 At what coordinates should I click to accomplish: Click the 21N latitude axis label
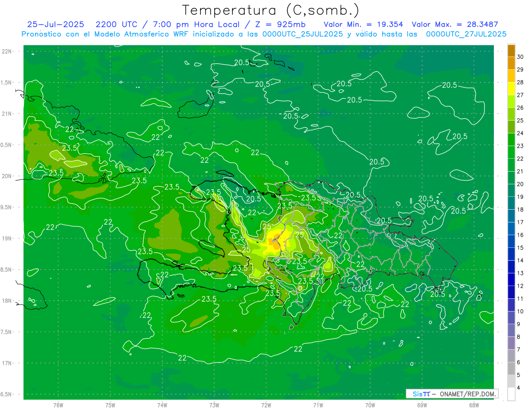[x=7, y=114]
